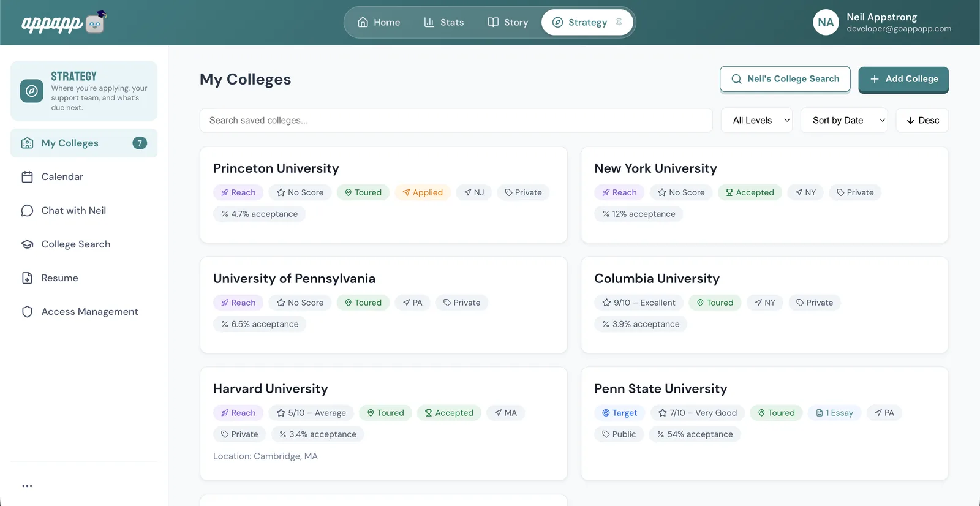The height and width of the screenshot is (506, 980).
Task: Click New York University's No Score tag
Action: click(x=681, y=192)
